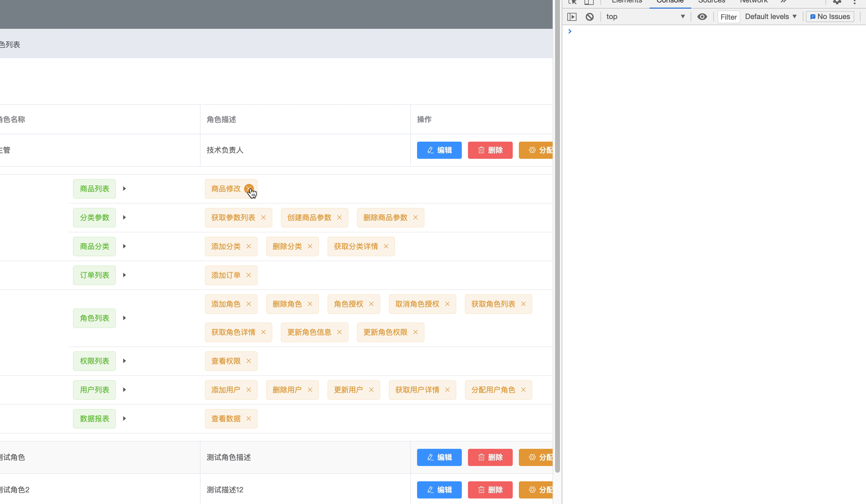Open the Default levels dropdown in Console
This screenshot has height=504, width=866.
(771, 16)
